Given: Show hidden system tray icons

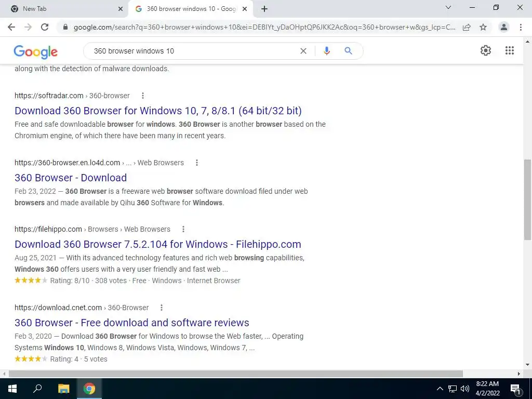Looking at the screenshot, I should click(440, 389).
